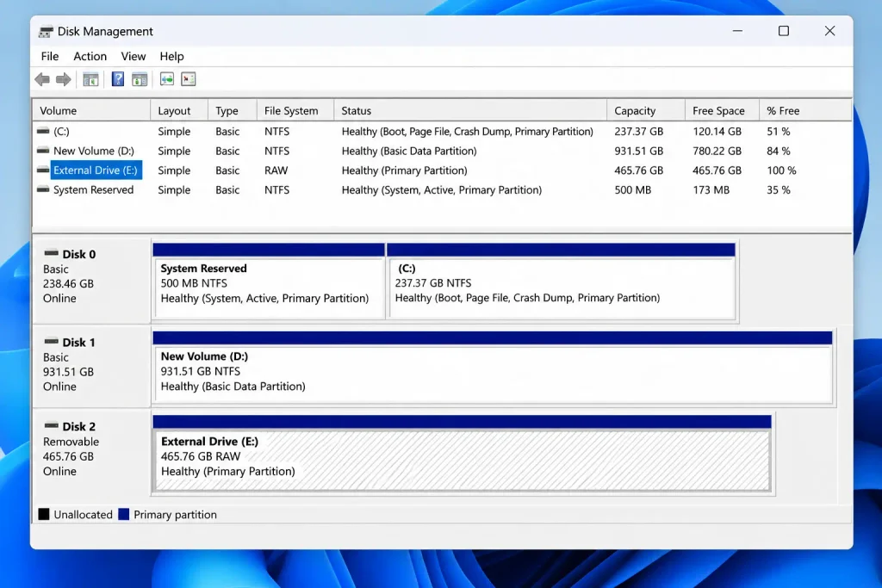This screenshot has width=882, height=588.
Task: Sort by the Status column header
Action: tap(470, 111)
